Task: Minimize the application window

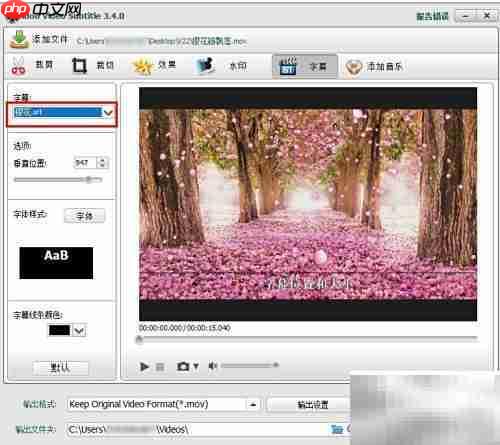Action: pos(466,16)
